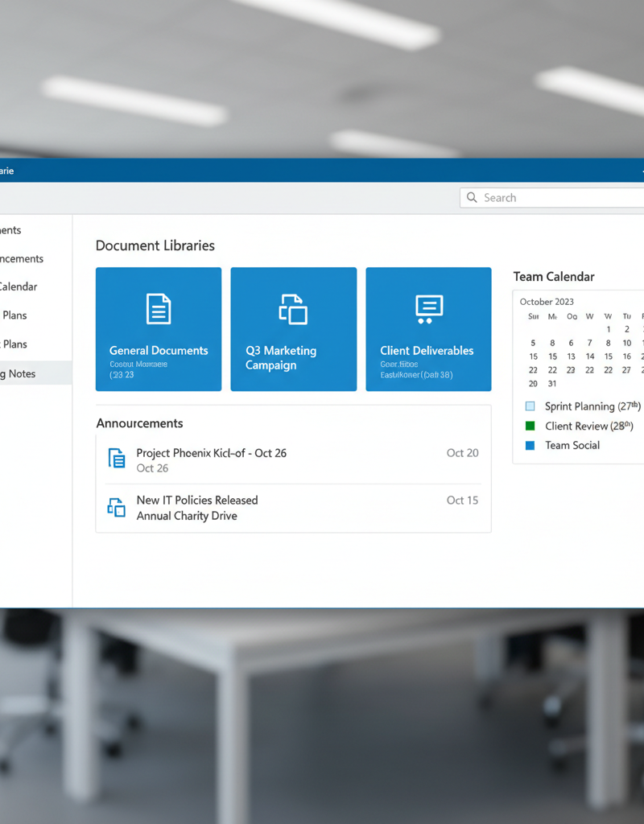This screenshot has height=824, width=644.
Task: Click the green Client Review legend swatch
Action: [x=530, y=426]
